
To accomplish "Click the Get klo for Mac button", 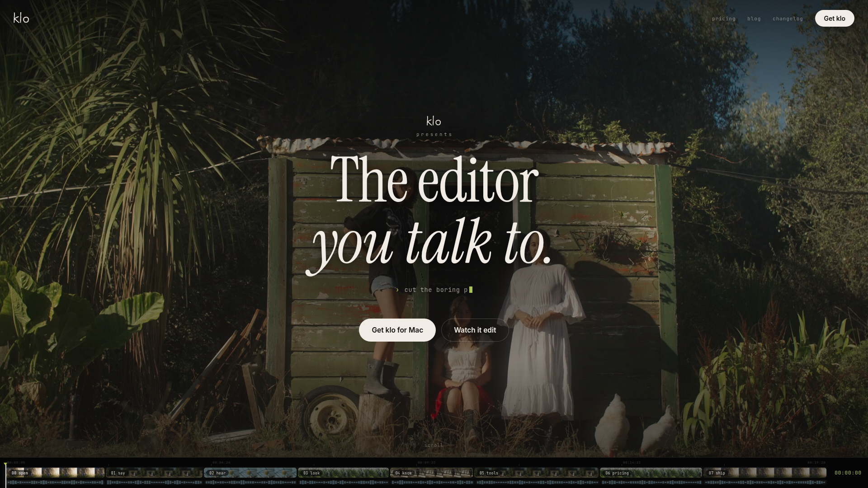I will (x=397, y=330).
